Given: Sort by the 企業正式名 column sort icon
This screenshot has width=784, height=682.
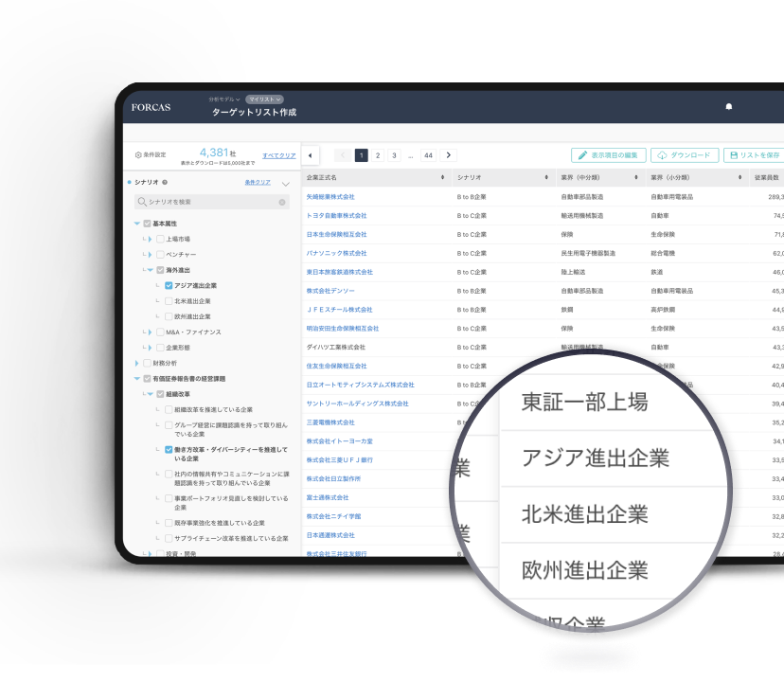Looking at the screenshot, I should pos(442,178).
